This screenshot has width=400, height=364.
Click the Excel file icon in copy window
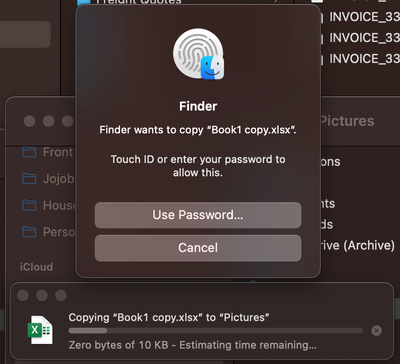(x=40, y=330)
